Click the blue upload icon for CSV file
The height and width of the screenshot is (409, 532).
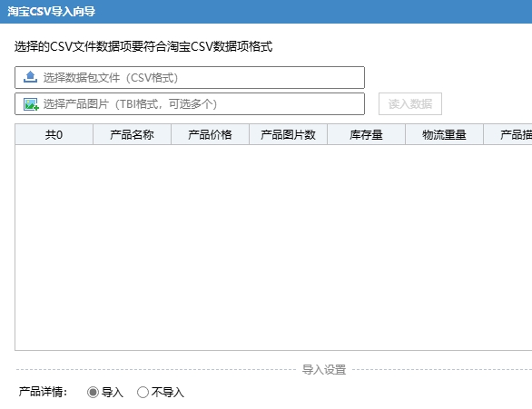(30, 77)
